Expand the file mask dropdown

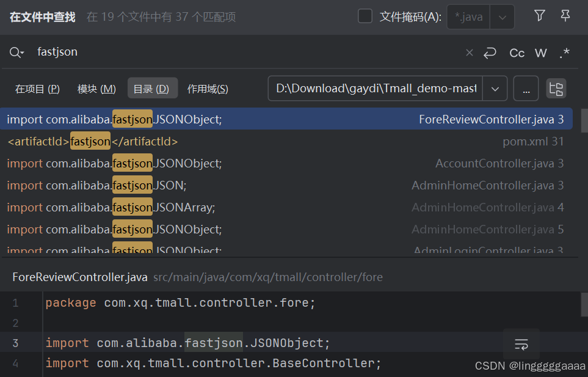tap(502, 17)
